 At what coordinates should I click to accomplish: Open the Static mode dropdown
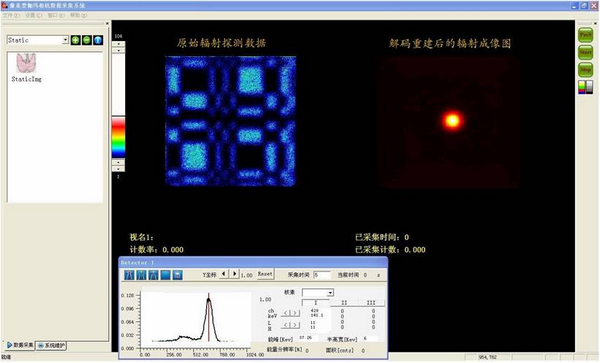coord(65,40)
